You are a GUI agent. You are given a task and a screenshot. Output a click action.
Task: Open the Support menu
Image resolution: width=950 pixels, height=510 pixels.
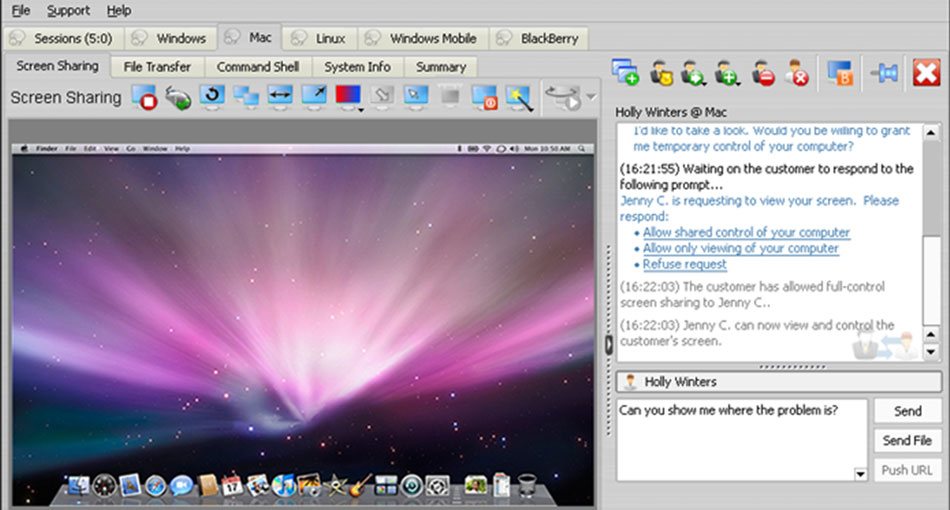68,10
